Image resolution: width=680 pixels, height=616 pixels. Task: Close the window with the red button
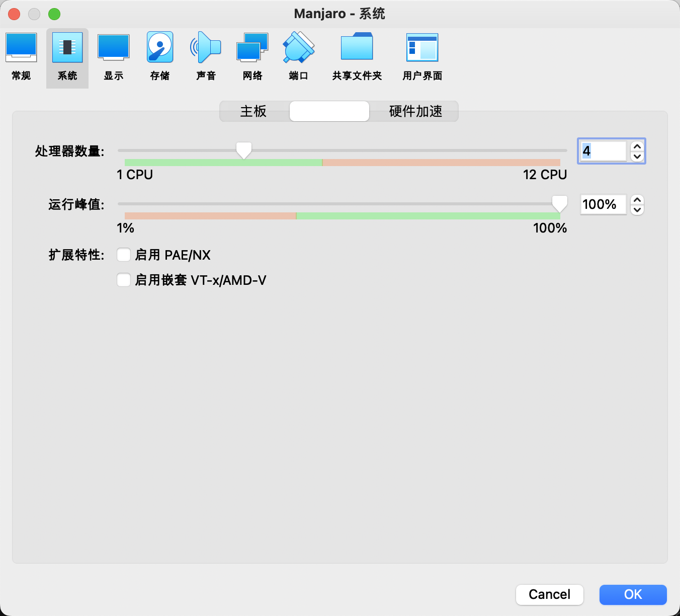coord(14,14)
